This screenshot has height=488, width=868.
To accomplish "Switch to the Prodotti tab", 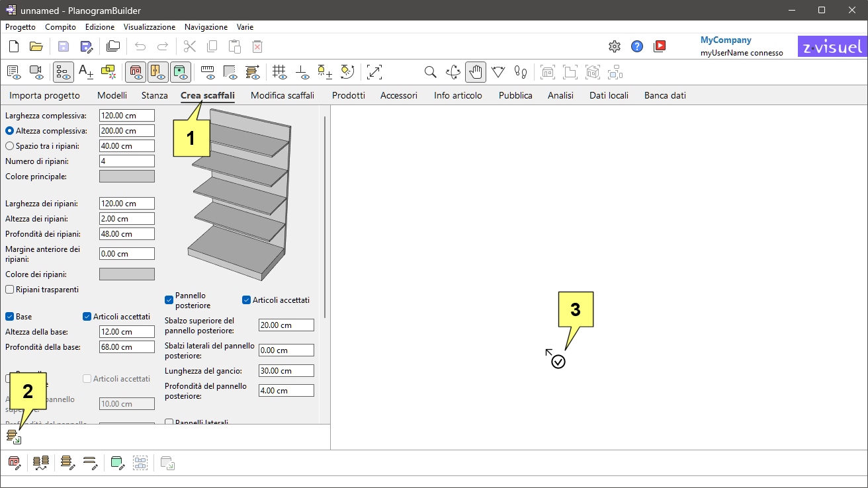I will (349, 95).
